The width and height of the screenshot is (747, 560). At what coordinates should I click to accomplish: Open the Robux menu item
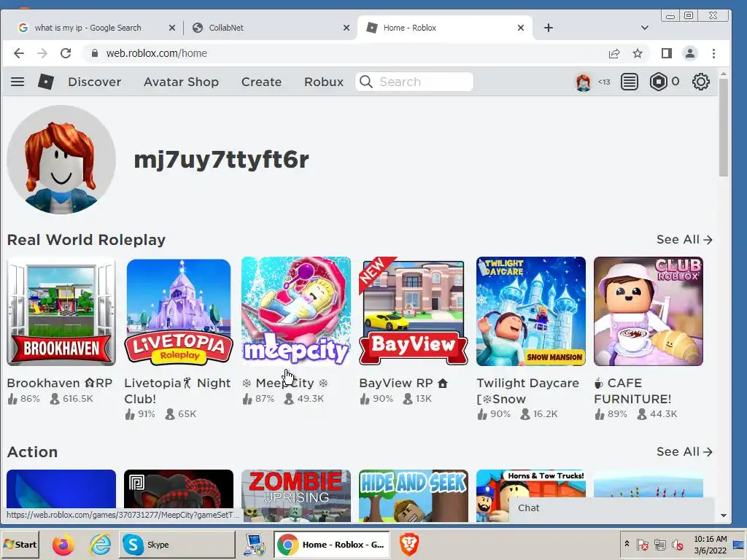pos(324,82)
